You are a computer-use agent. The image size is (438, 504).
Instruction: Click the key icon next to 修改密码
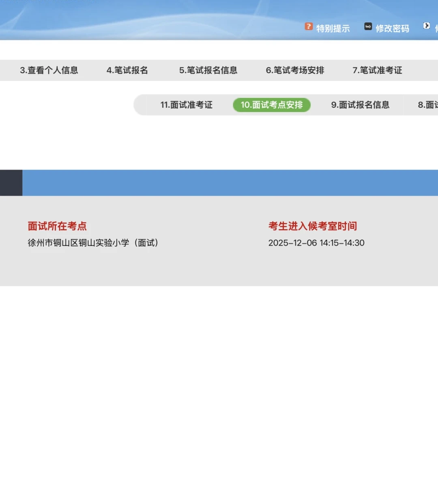[367, 26]
